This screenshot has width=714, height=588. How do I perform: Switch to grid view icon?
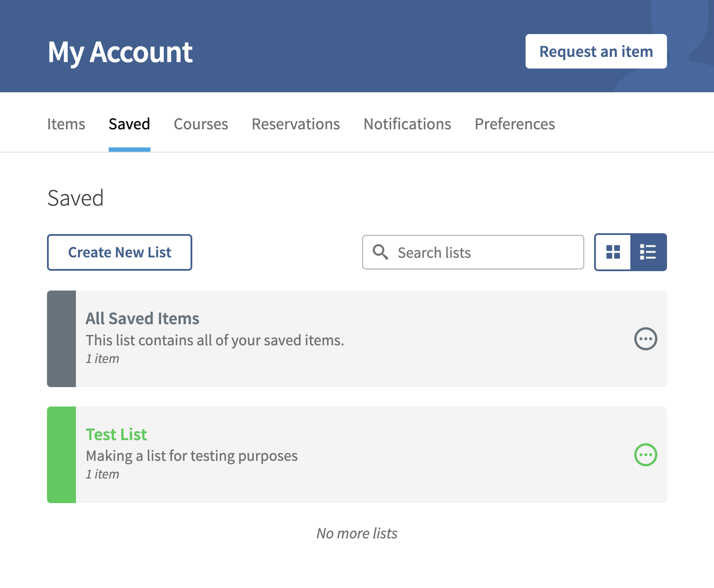click(x=613, y=252)
